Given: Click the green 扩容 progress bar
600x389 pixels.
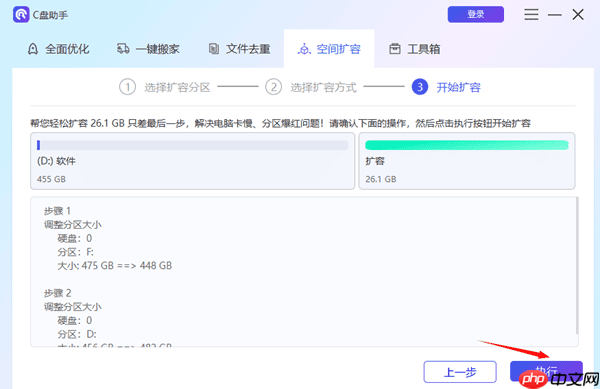Looking at the screenshot, I should click(467, 145).
